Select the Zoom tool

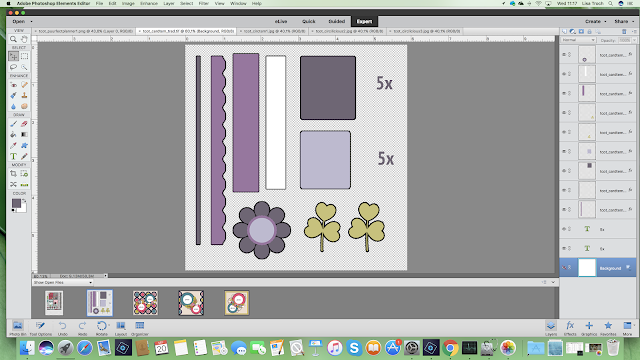(13, 39)
